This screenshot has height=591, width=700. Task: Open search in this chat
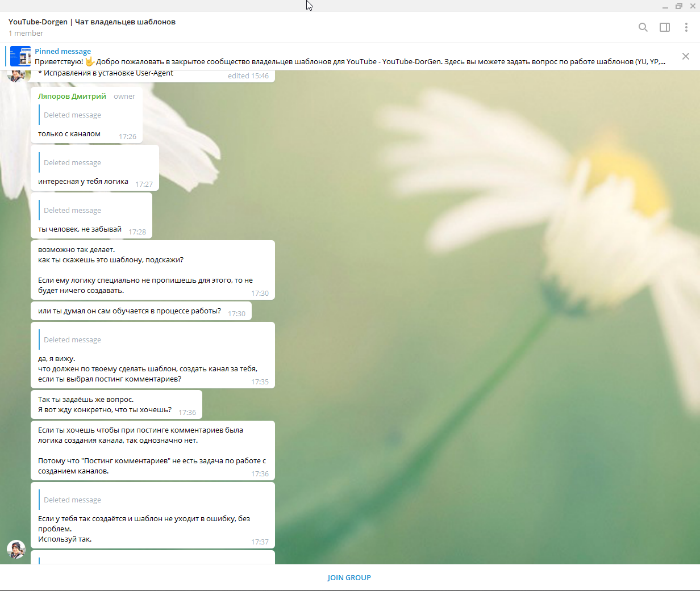coord(643,27)
